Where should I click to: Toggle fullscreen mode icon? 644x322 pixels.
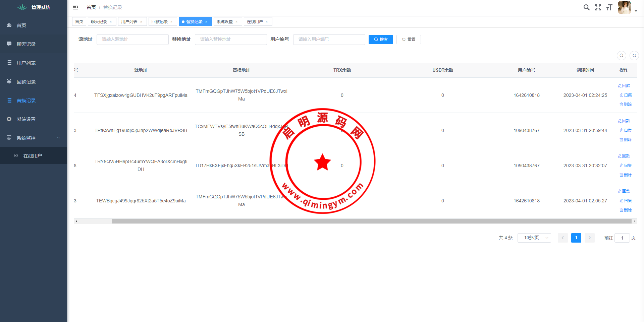[x=598, y=7]
